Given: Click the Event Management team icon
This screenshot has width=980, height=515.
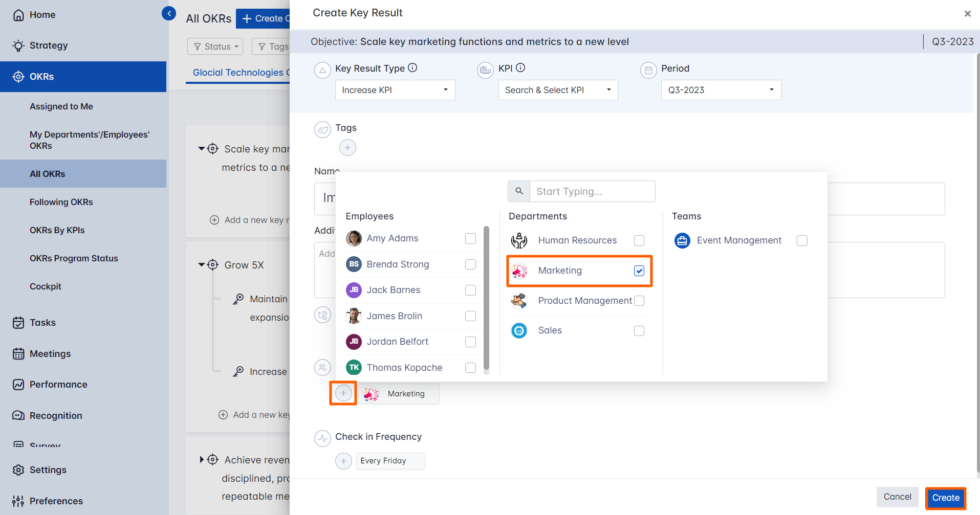Looking at the screenshot, I should 682,240.
